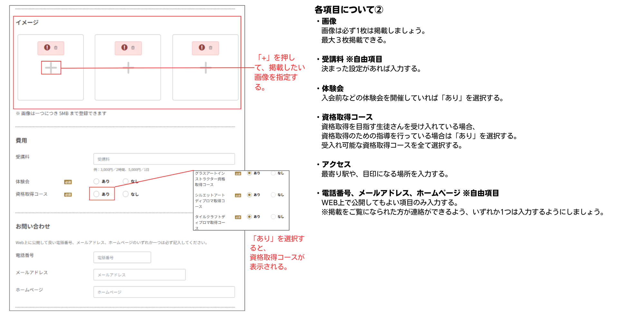Viewport: 644px width, 322px height.
Task: Delete the second image using its trash icon
Action: pyautogui.click(x=133, y=48)
